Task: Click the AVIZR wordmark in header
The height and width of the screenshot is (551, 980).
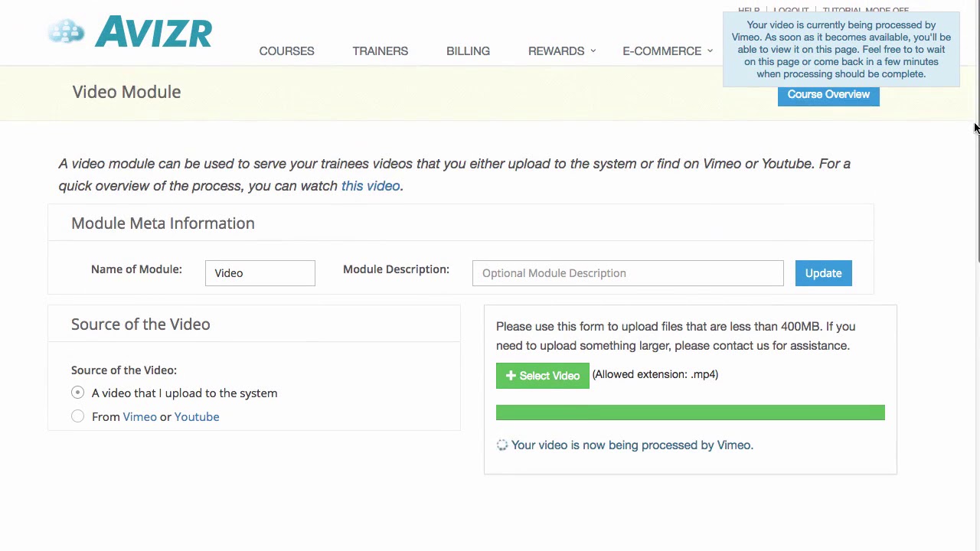Action: coord(153,32)
